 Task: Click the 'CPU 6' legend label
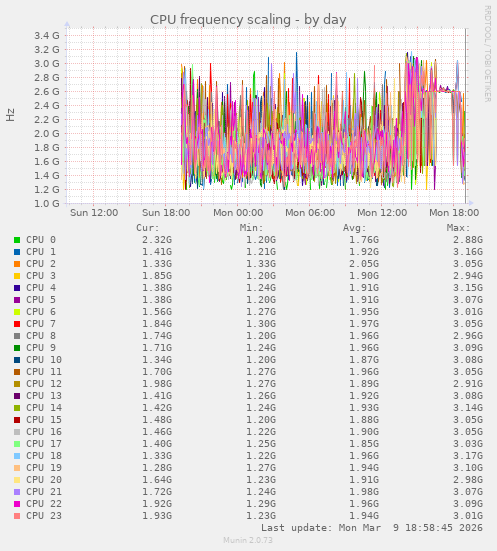coord(41,312)
